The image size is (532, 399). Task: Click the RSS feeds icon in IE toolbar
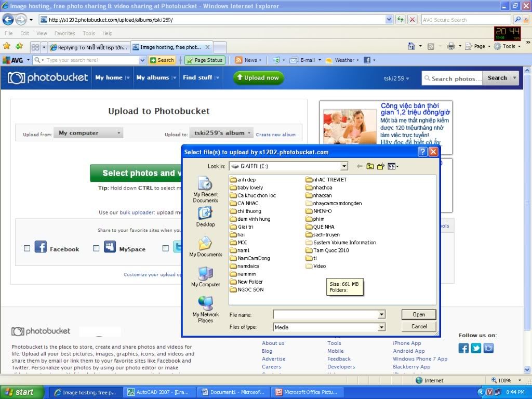[431, 46]
